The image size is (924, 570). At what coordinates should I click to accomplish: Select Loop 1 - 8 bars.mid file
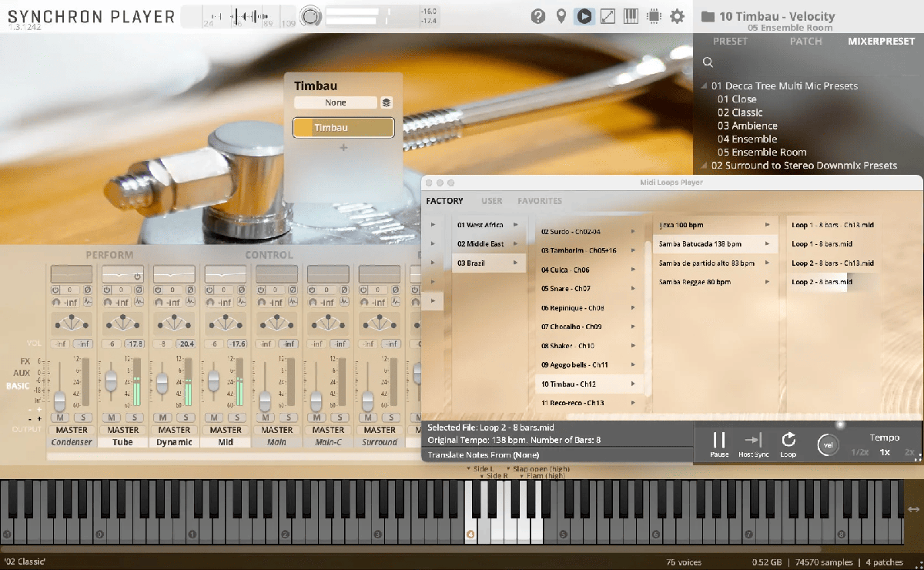tap(822, 244)
